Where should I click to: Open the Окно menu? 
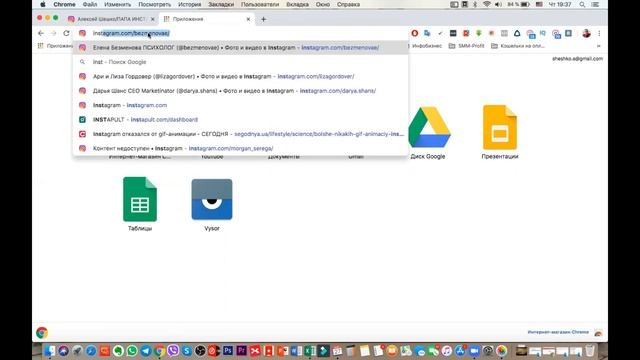(x=322, y=4)
